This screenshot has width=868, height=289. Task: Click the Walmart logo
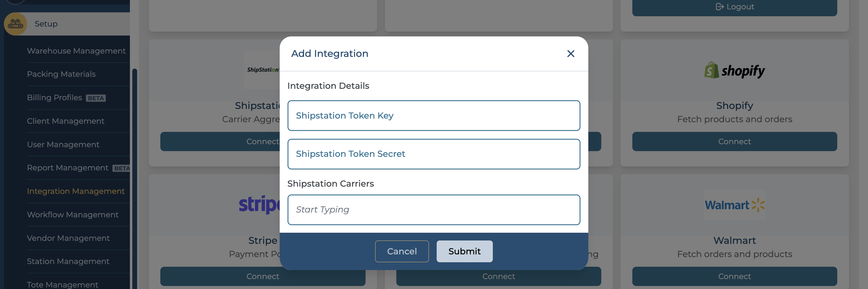[734, 205]
